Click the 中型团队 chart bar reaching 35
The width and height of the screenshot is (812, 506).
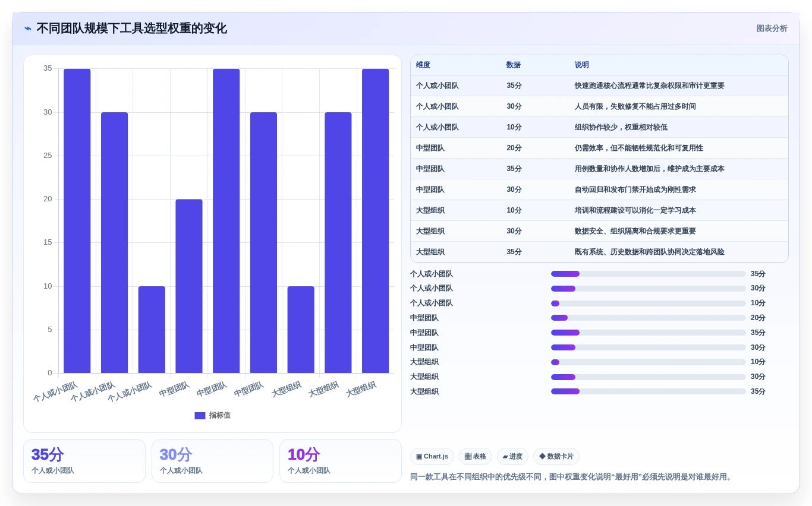pyautogui.click(x=226, y=221)
